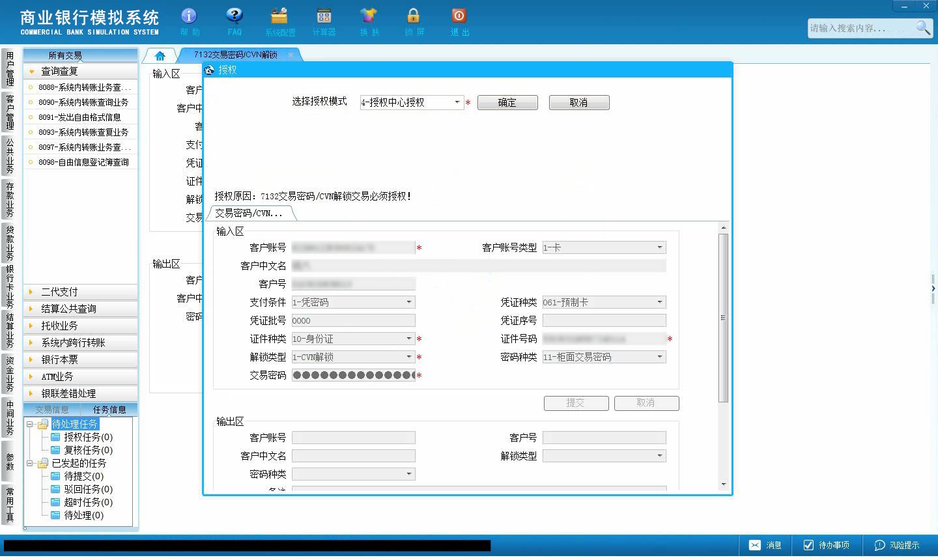
Task: Expand the 银联差错处理 menu group
Action: pyautogui.click(x=81, y=393)
